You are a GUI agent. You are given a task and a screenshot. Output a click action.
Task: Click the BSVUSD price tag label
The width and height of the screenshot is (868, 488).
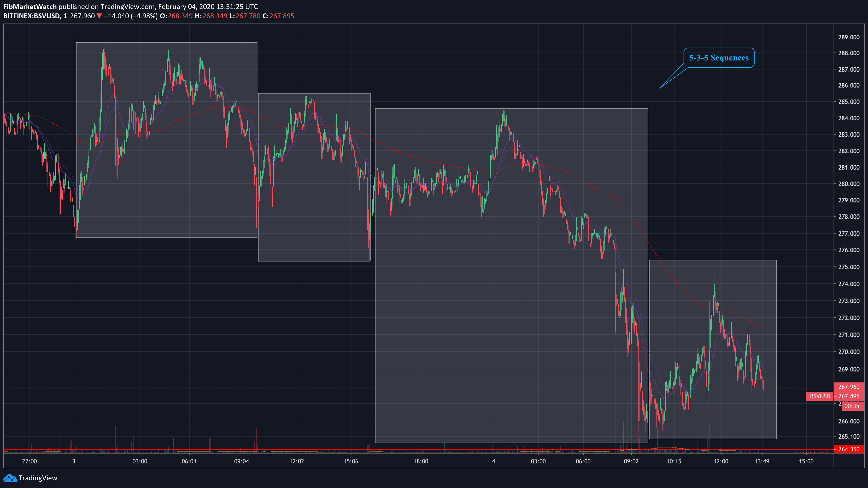tap(819, 396)
